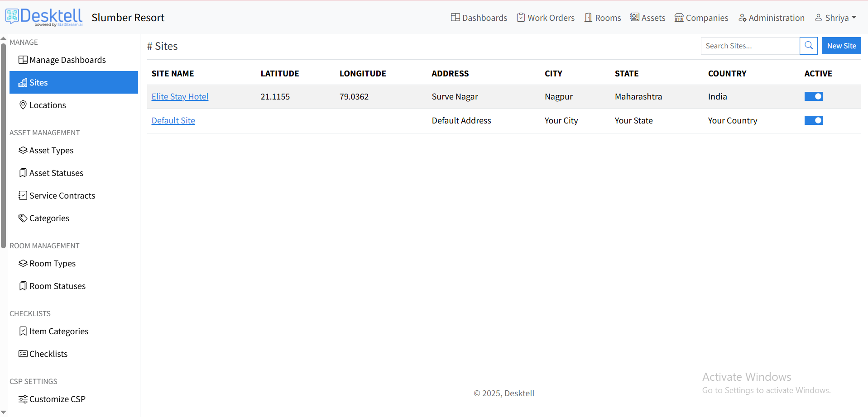Click the Room Statuses bookmark icon
Screen dimensions: 868x417
pos(23,286)
